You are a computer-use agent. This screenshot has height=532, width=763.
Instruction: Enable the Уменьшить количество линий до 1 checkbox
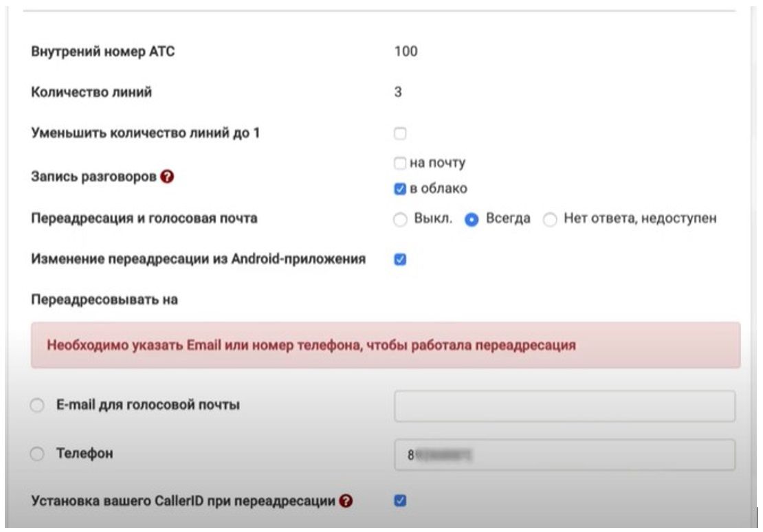click(x=400, y=133)
